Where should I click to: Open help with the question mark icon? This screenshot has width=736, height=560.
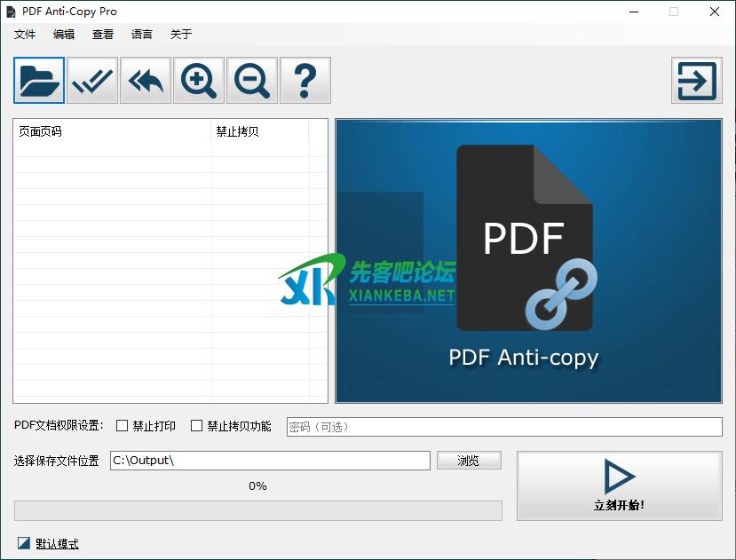click(305, 81)
